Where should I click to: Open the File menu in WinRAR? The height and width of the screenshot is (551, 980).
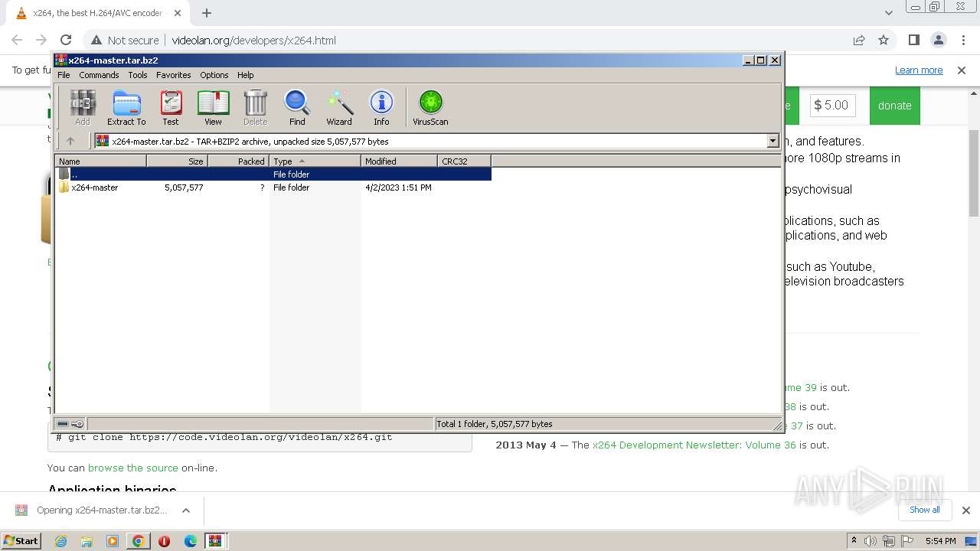click(x=64, y=75)
